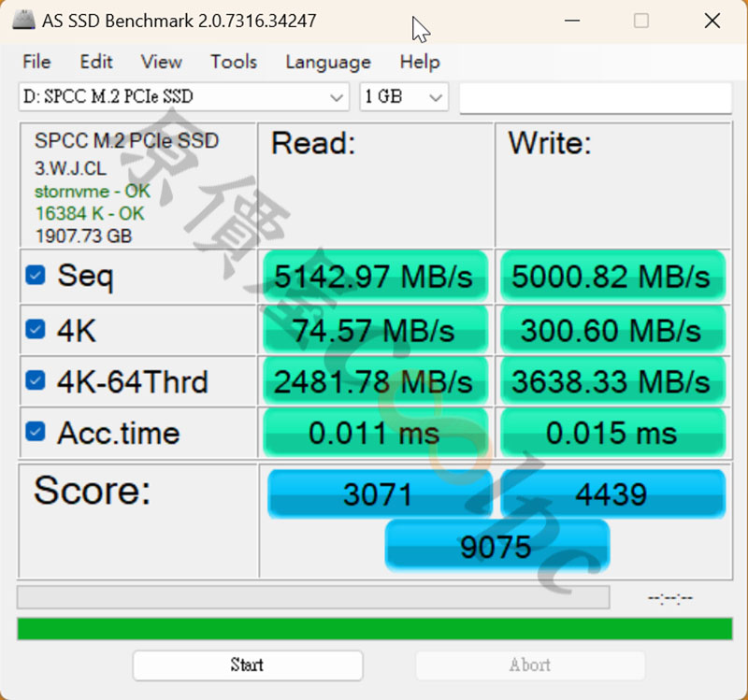The image size is (748, 700).
Task: Toggle the Acc.time test checkbox
Action: click(36, 432)
